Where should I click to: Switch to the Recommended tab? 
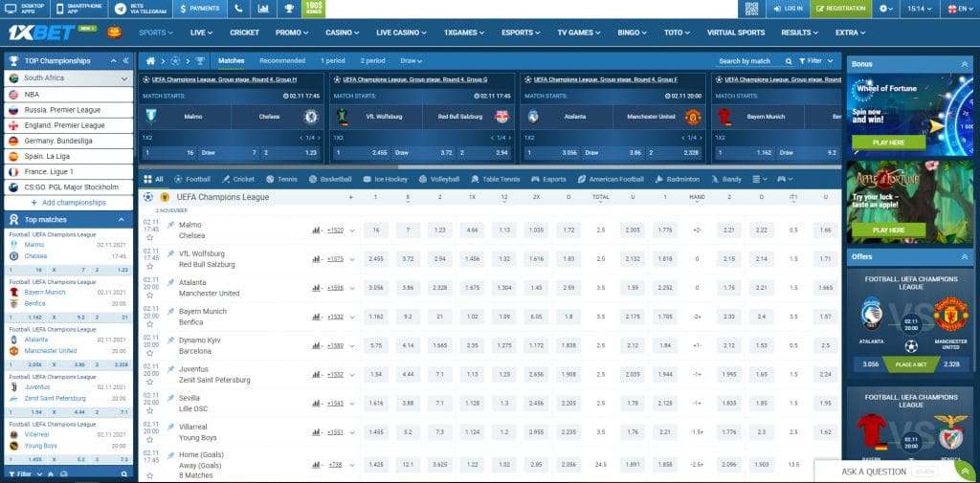pyautogui.click(x=282, y=61)
